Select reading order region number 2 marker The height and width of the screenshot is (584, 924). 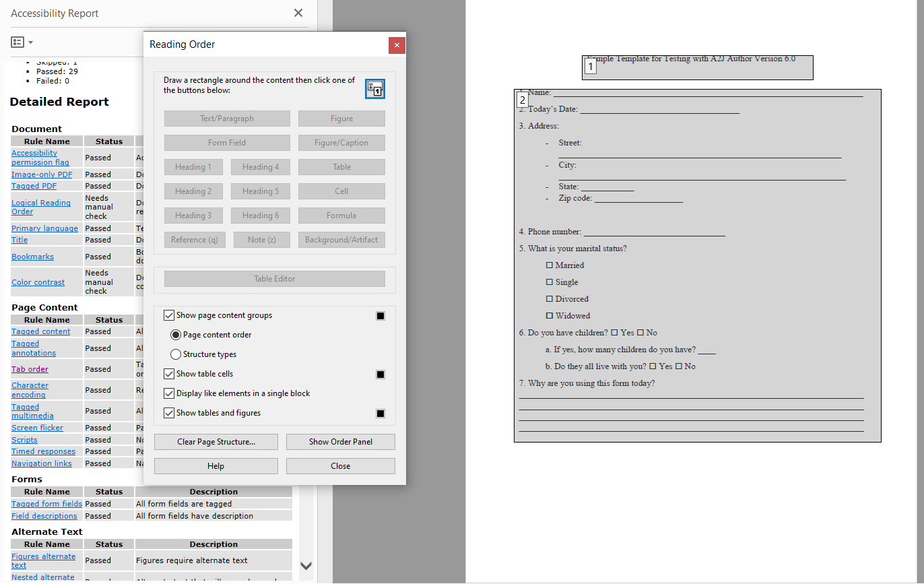(522, 100)
